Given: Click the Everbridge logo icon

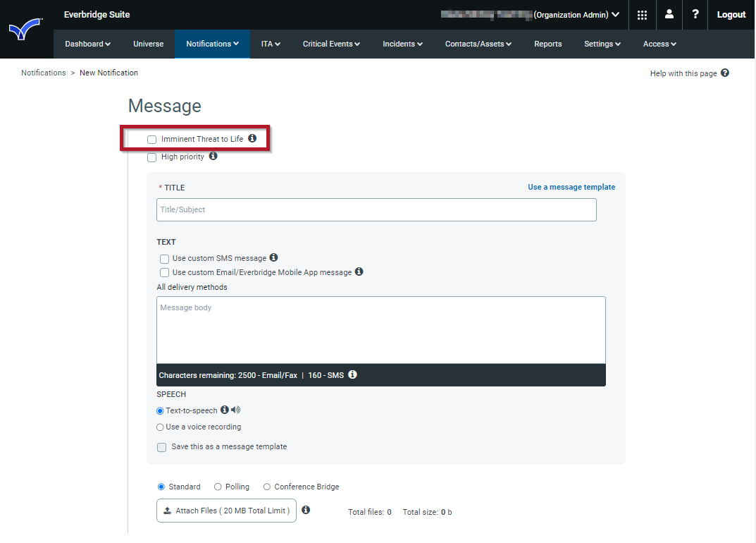Looking at the screenshot, I should tap(25, 29).
